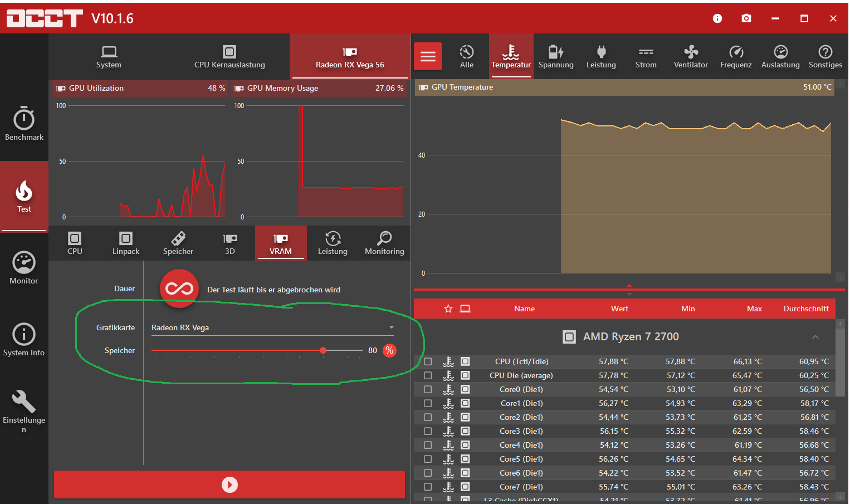Click the temperature graph scroll down arrow
Screen dimensions: 850x504
(x=840, y=277)
